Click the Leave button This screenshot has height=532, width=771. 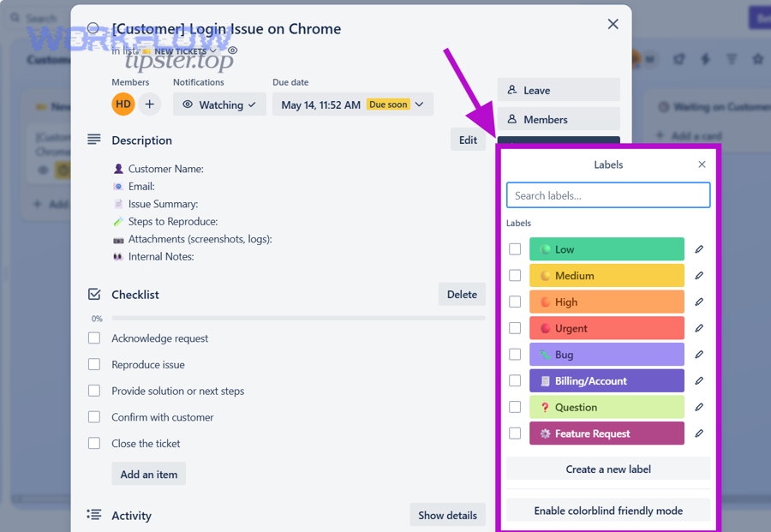point(559,90)
